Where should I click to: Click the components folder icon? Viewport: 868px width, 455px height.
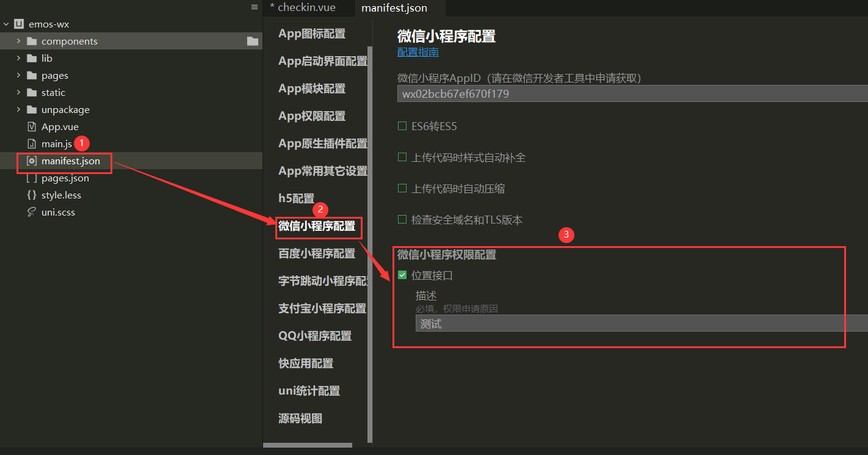(x=32, y=42)
